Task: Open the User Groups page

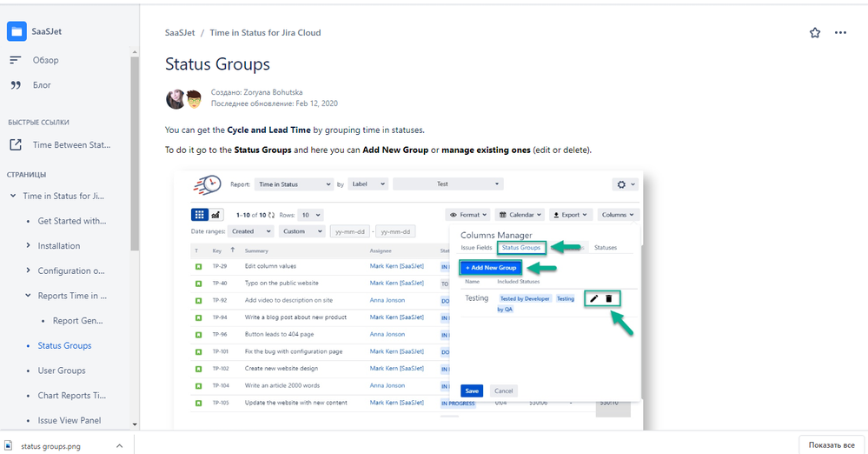Action: point(62,371)
